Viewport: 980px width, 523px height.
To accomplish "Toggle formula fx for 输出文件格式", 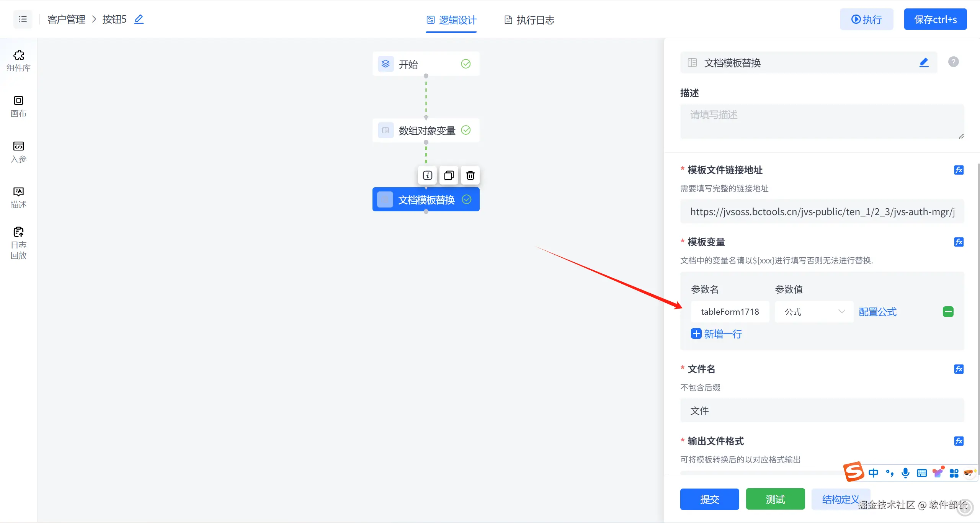I will tap(959, 441).
